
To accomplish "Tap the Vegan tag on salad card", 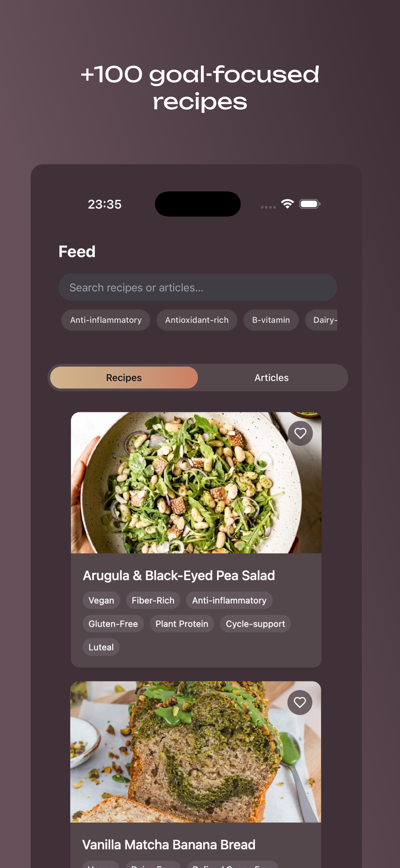I will 101,600.
